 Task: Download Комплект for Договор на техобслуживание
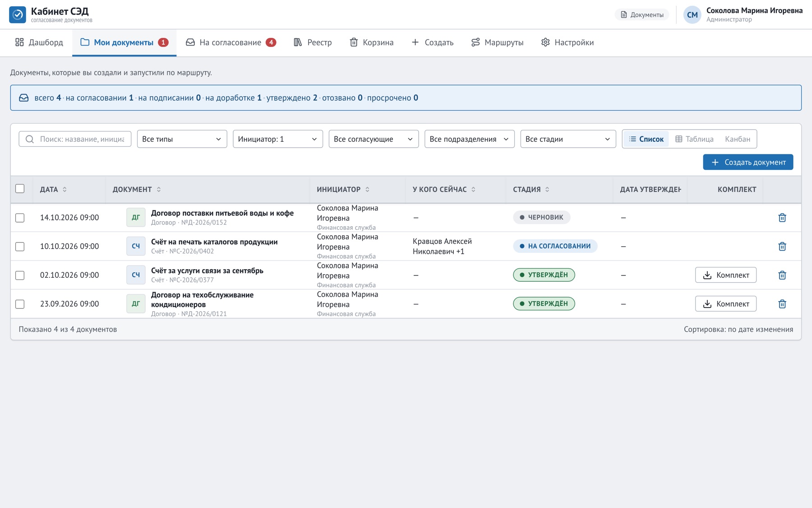click(x=726, y=304)
